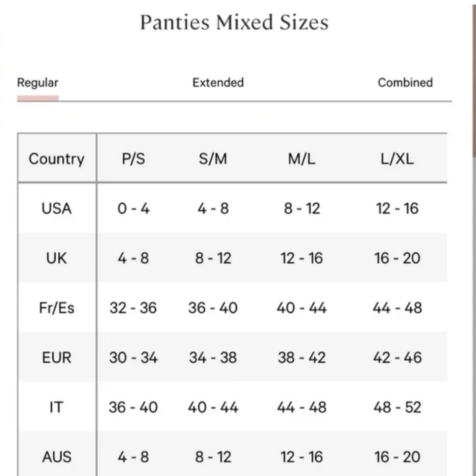Select the AUS row label
The width and height of the screenshot is (476, 476).
click(x=56, y=457)
